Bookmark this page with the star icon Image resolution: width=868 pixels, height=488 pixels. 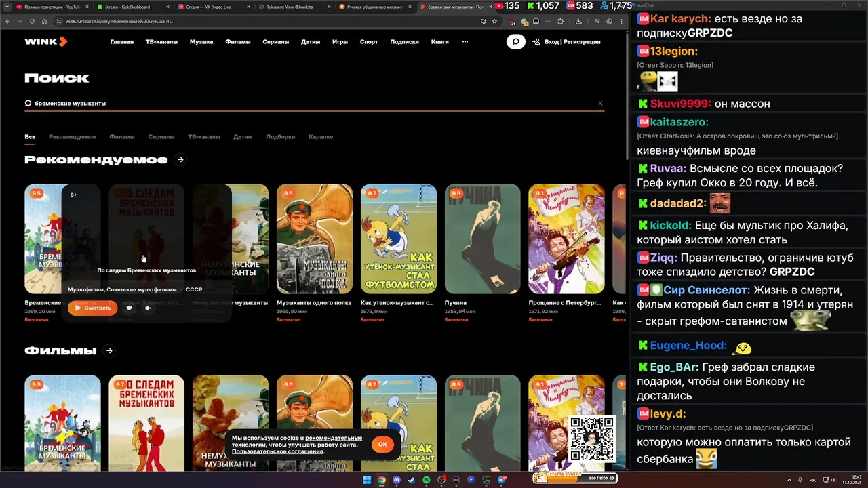coord(494,21)
